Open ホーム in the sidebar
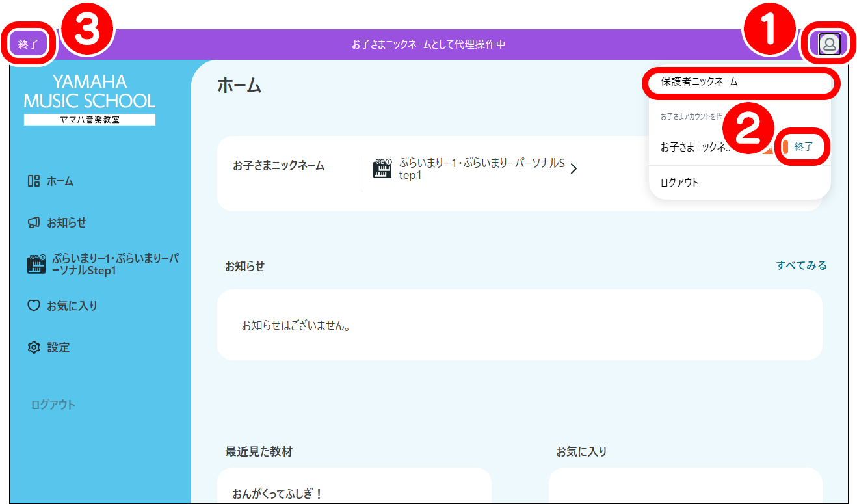The image size is (857, 504). [x=60, y=181]
